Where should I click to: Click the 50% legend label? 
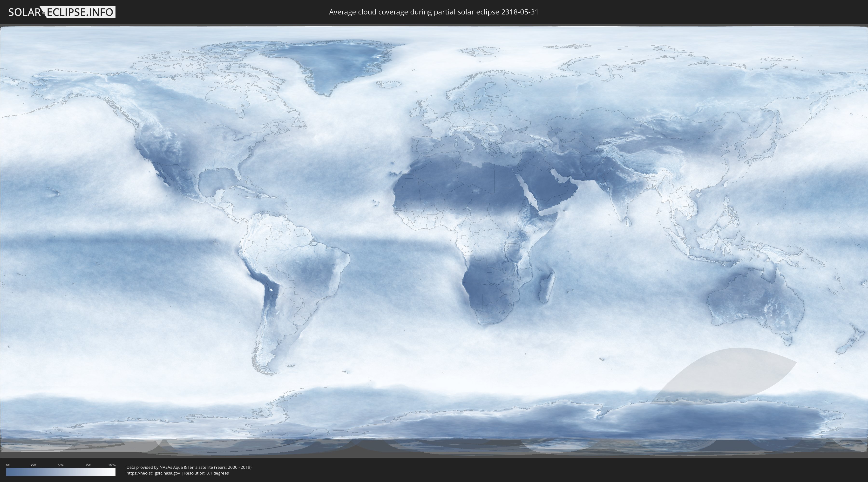(61, 465)
